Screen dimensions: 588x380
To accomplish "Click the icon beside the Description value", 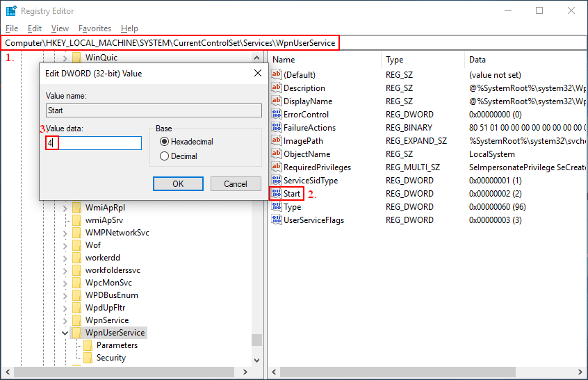I will tap(277, 88).
